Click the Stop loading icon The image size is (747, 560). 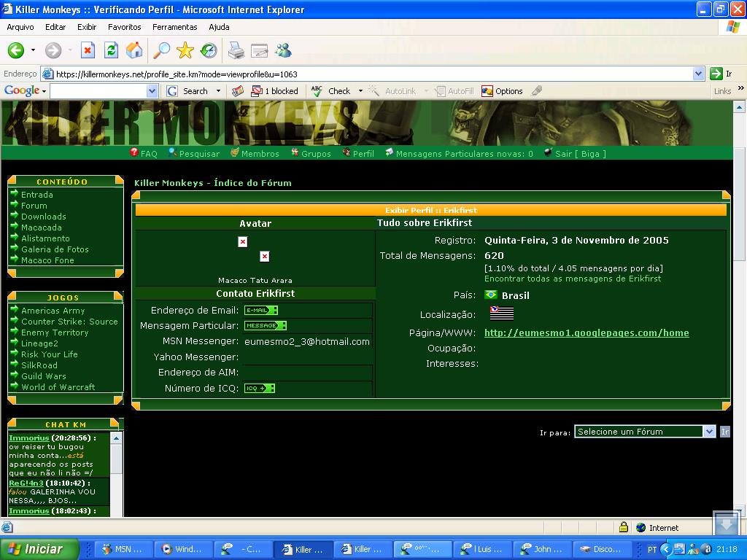88,50
